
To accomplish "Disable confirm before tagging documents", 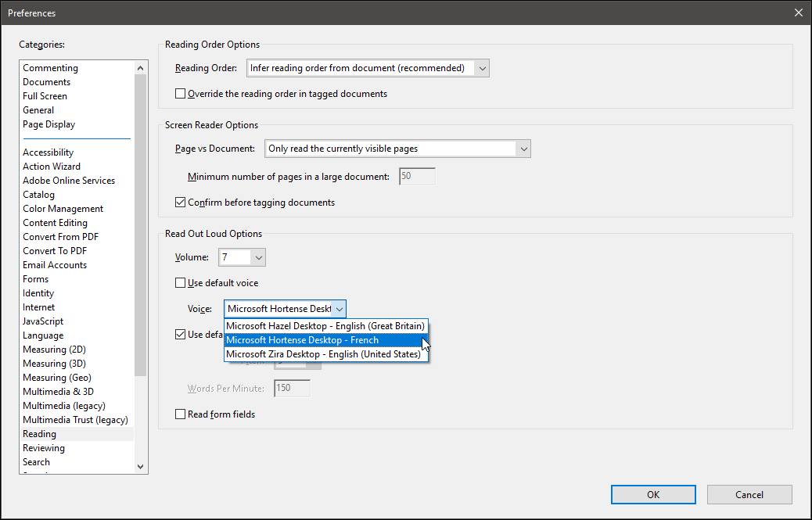I will tap(180, 202).
